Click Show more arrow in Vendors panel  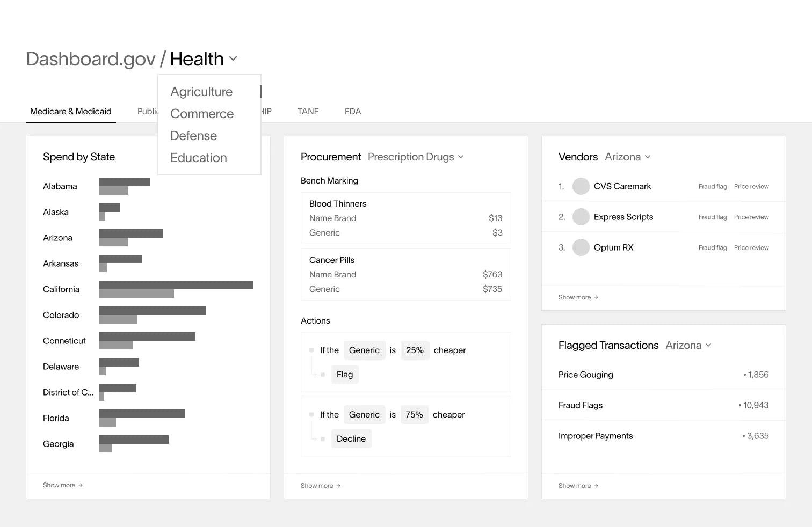(x=596, y=297)
